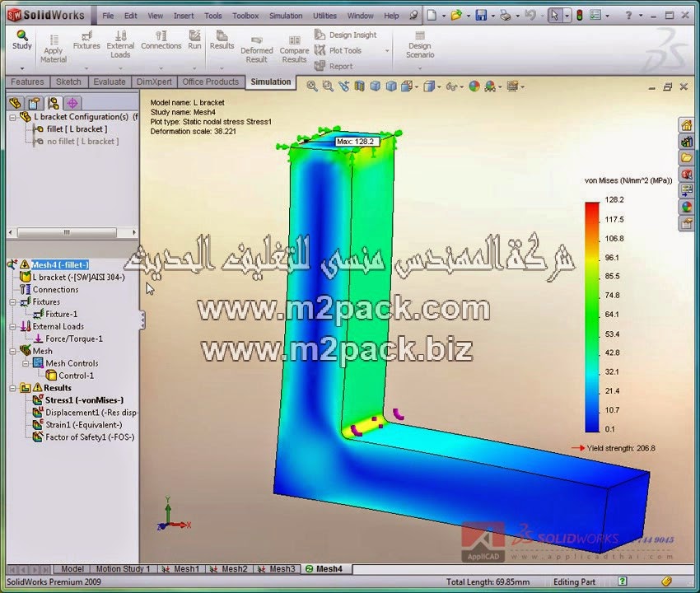
Task: Switch to the Features tab
Action: (27, 82)
